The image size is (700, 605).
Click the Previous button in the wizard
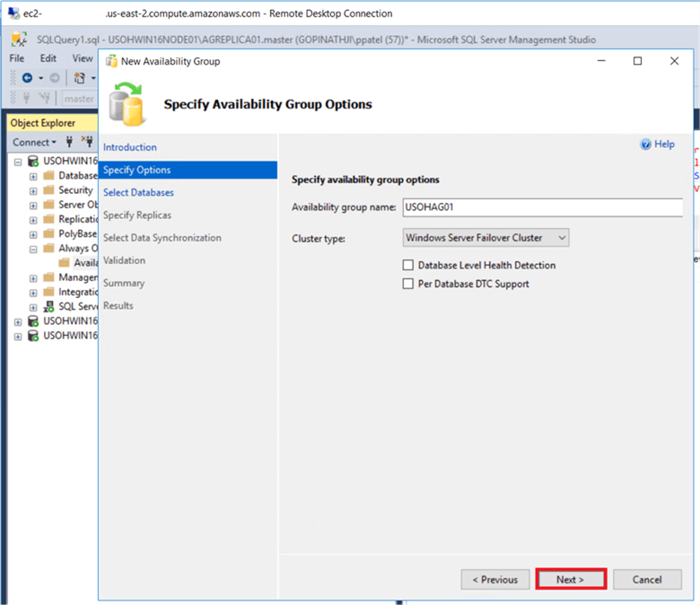click(x=495, y=579)
